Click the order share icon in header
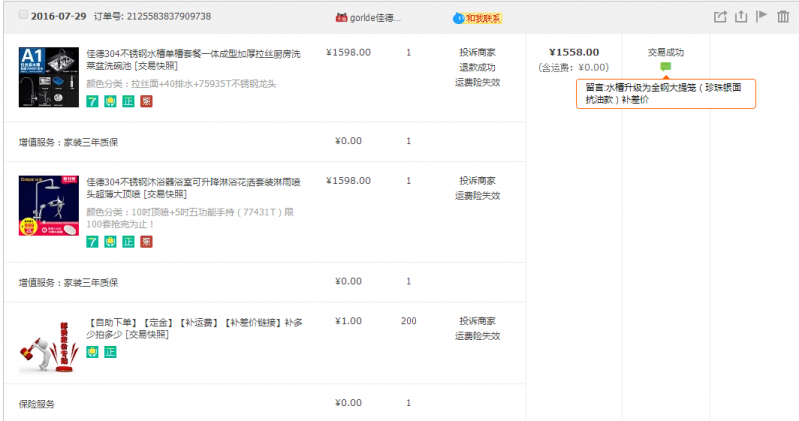Screen dimensions: 799x421 pyautogui.click(x=720, y=17)
